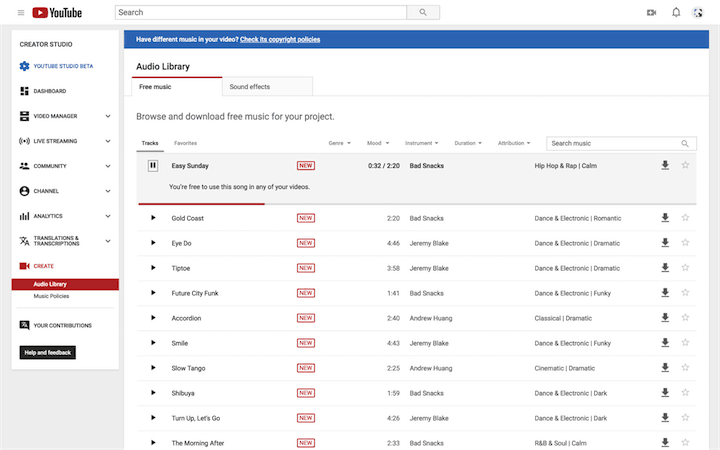Expand the Live Streaming section chevron
720x450 pixels.
tap(108, 141)
